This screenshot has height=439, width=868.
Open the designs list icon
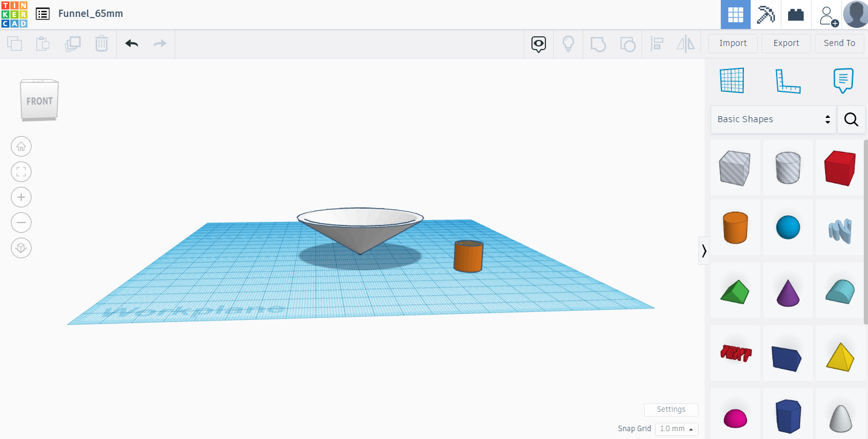42,14
